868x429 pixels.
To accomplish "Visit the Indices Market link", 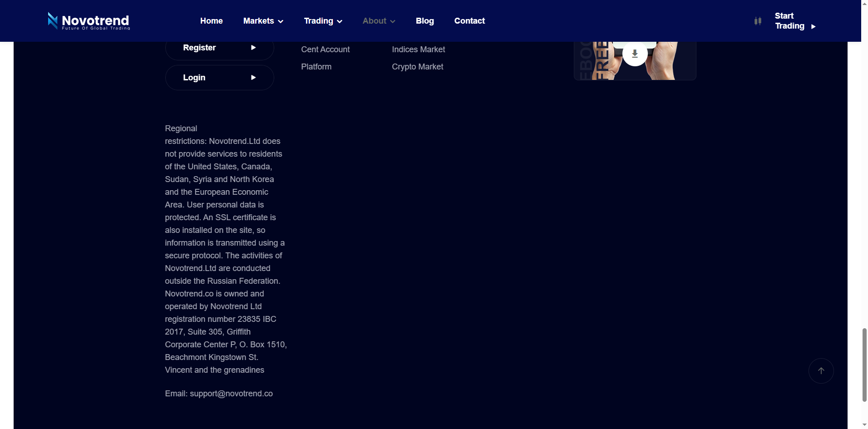I will [419, 49].
